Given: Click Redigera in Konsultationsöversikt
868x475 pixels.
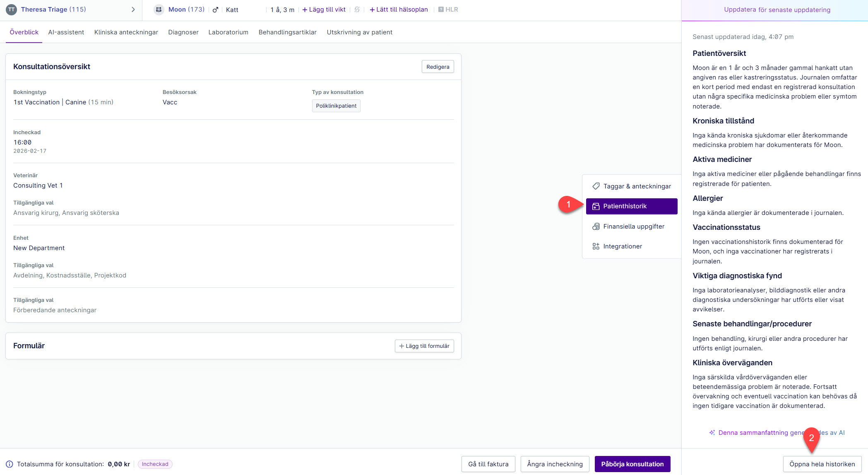Looking at the screenshot, I should (x=438, y=67).
